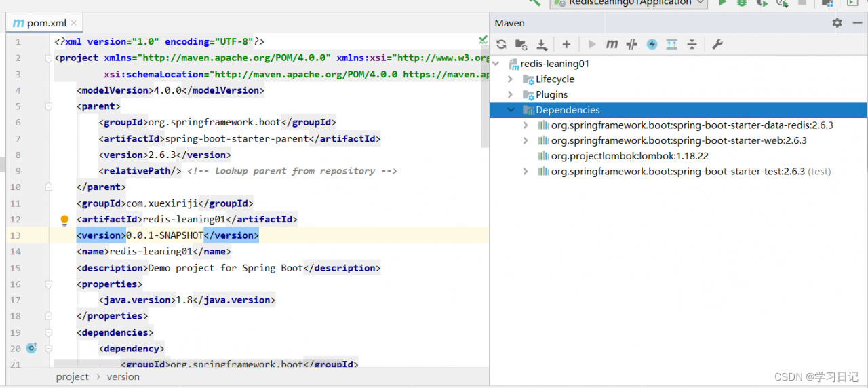Toggle Skip Tests Mode lightning icon
This screenshot has height=388, width=868.
pyautogui.click(x=652, y=44)
